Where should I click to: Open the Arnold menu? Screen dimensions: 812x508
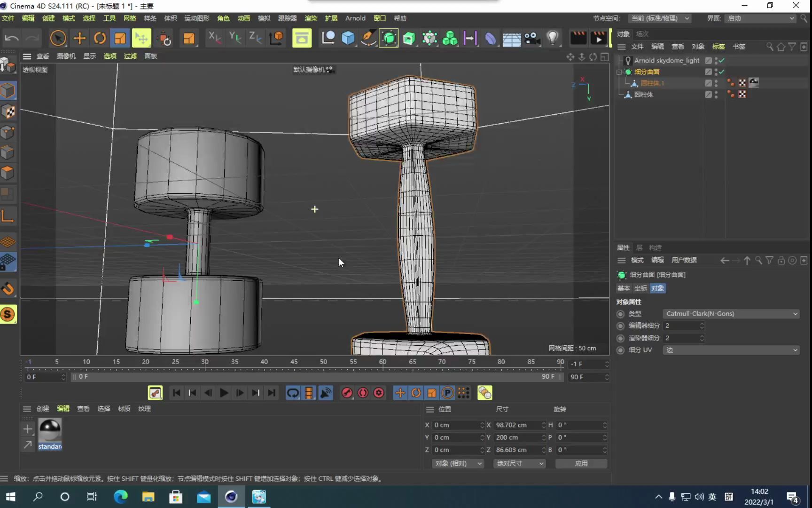pyautogui.click(x=355, y=18)
